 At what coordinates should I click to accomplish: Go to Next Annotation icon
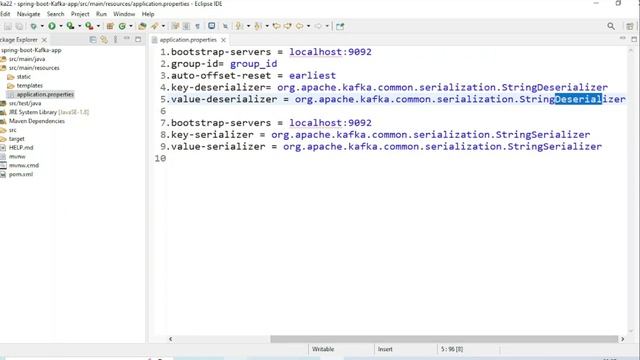coord(239,26)
